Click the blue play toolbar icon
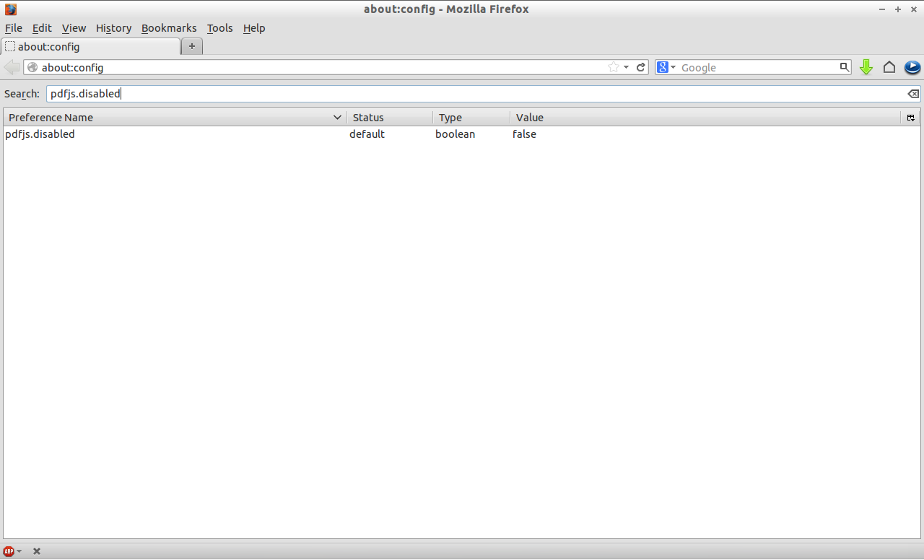This screenshot has width=924, height=560. (912, 67)
